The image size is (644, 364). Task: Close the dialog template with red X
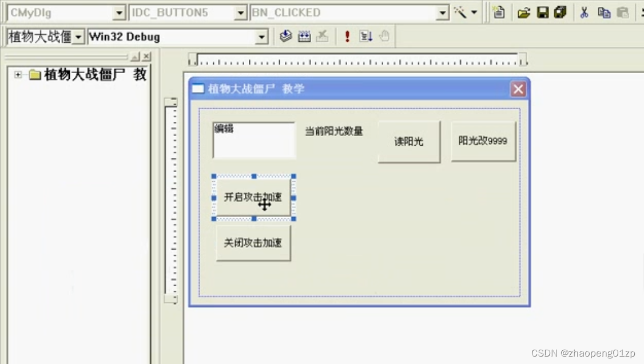click(518, 89)
